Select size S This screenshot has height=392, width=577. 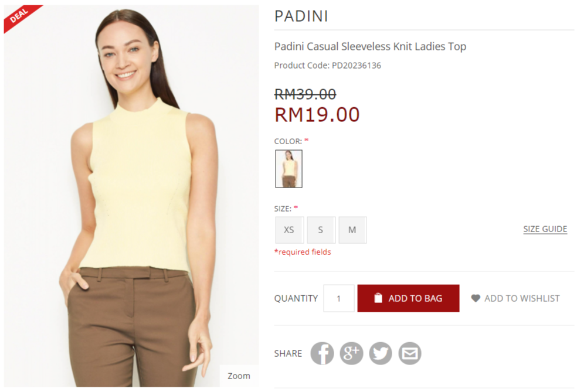click(321, 230)
